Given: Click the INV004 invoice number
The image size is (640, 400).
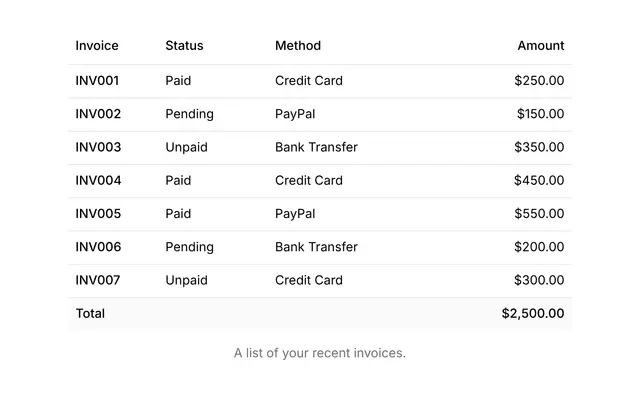Looking at the screenshot, I should coord(98,180).
